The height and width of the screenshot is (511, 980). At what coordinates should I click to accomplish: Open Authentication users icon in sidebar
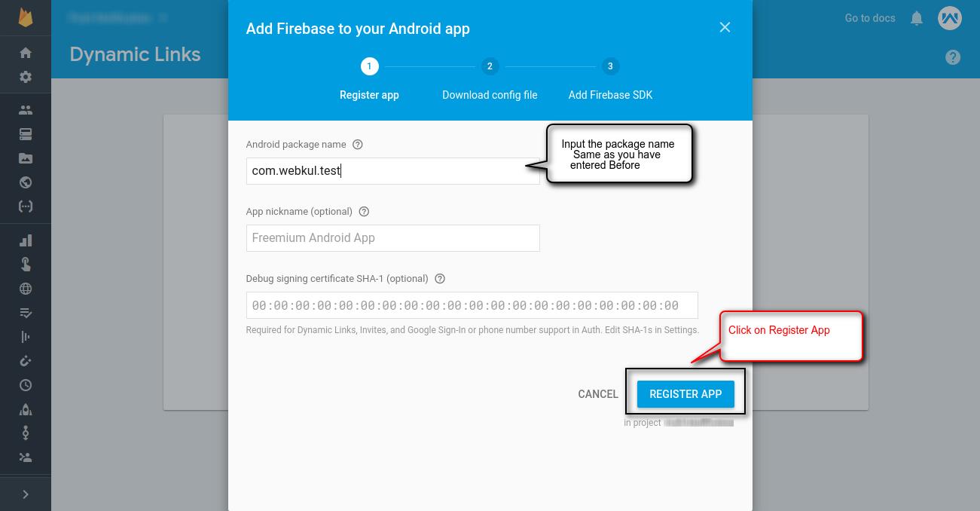click(26, 110)
